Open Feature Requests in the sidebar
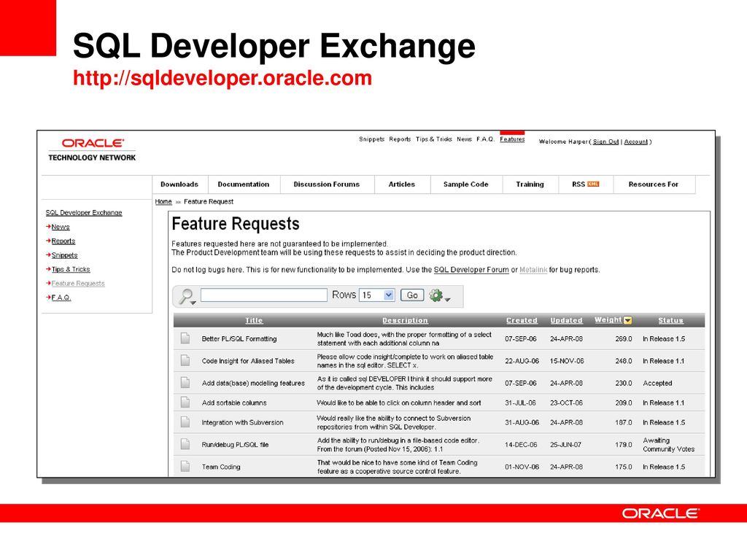Viewport: 747px width, 560px height. 78,284
